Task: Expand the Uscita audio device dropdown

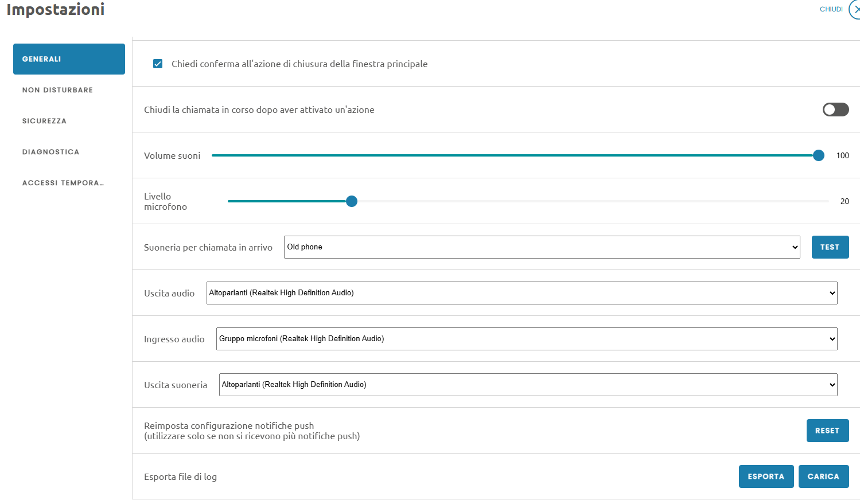Action: tap(522, 293)
